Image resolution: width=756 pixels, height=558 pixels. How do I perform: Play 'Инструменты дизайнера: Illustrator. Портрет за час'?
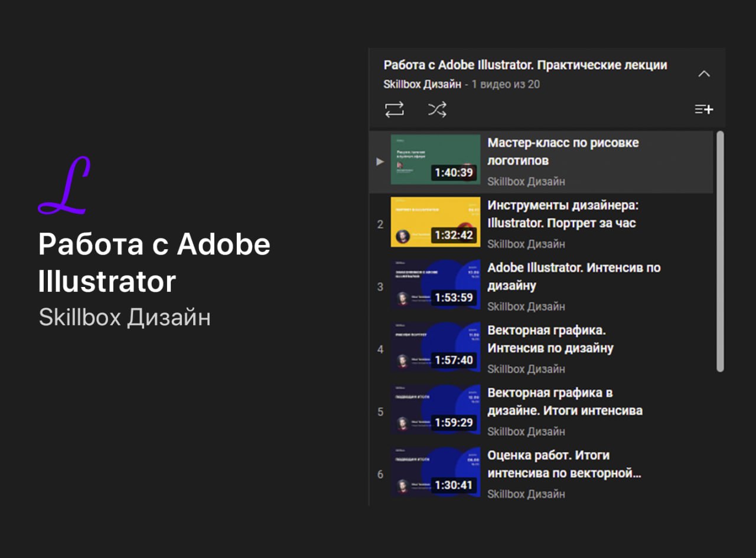[562, 214]
